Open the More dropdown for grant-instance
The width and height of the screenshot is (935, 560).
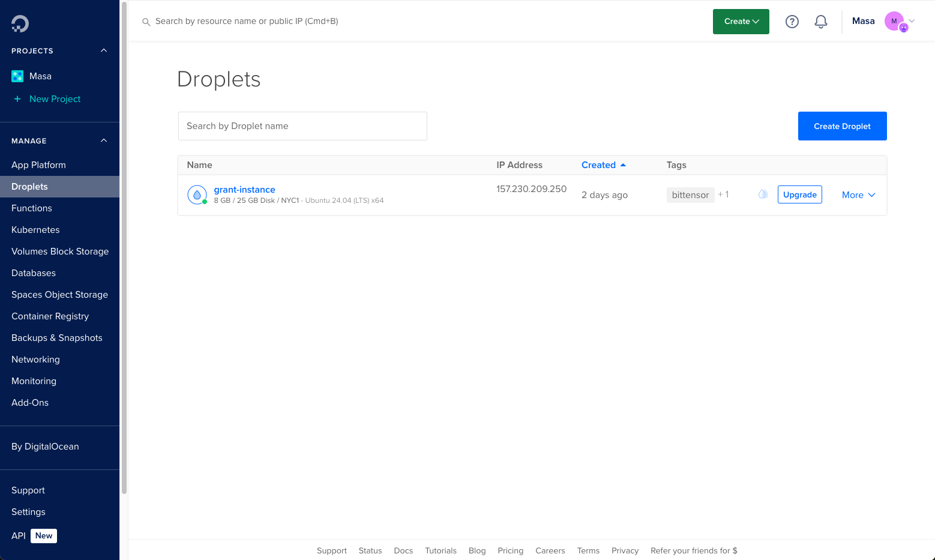[859, 195]
